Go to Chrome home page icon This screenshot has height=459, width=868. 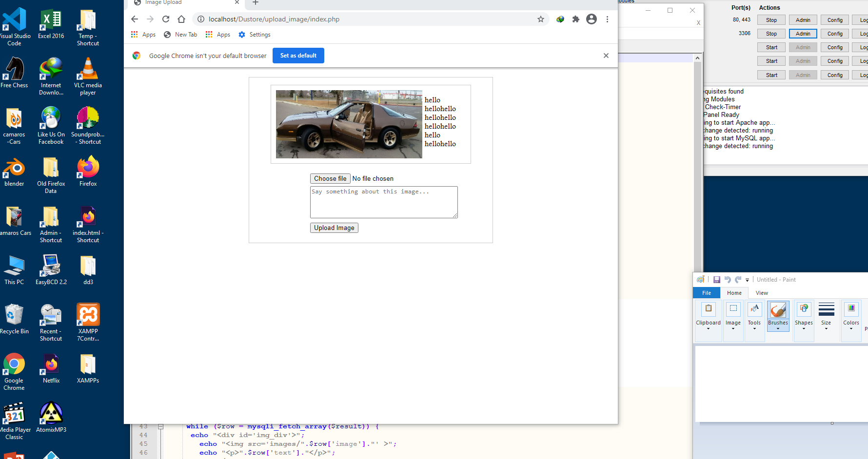(181, 19)
